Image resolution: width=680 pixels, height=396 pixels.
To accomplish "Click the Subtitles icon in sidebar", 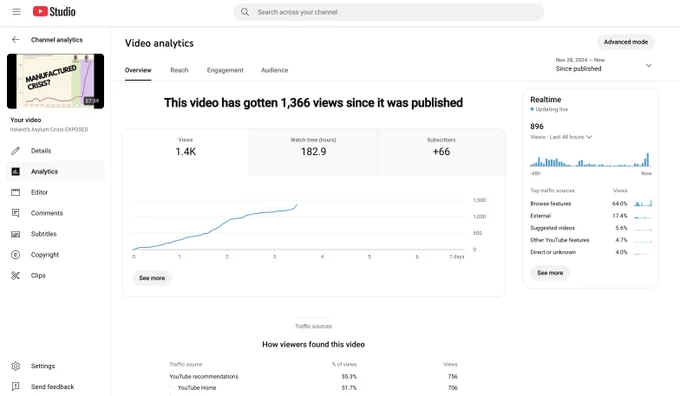I will click(16, 234).
